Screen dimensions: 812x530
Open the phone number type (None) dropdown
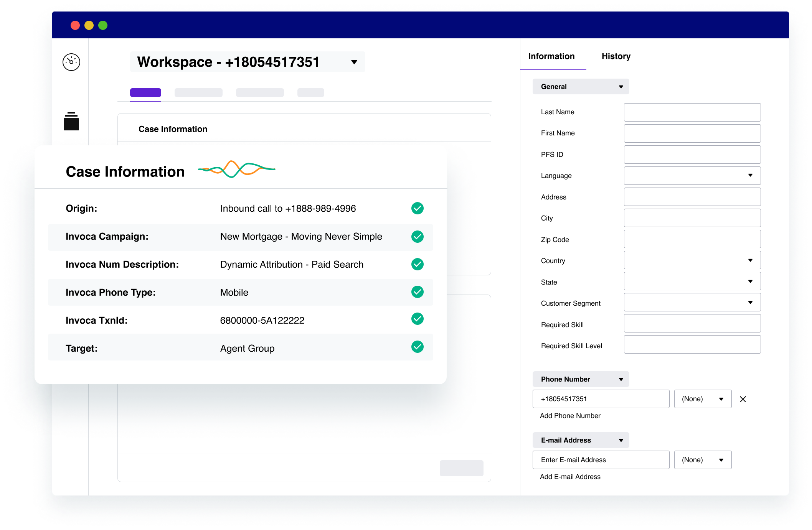point(703,399)
